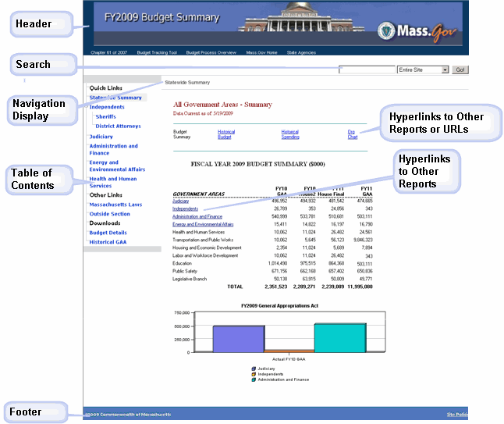Screen dimensions: 504x424
Task: Click FY2009 Budget Summary header title
Action: (x=162, y=17)
